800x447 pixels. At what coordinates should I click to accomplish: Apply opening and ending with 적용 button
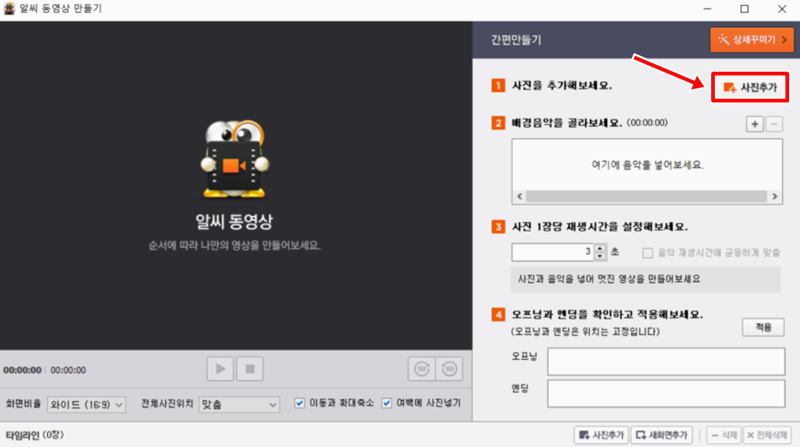(763, 328)
